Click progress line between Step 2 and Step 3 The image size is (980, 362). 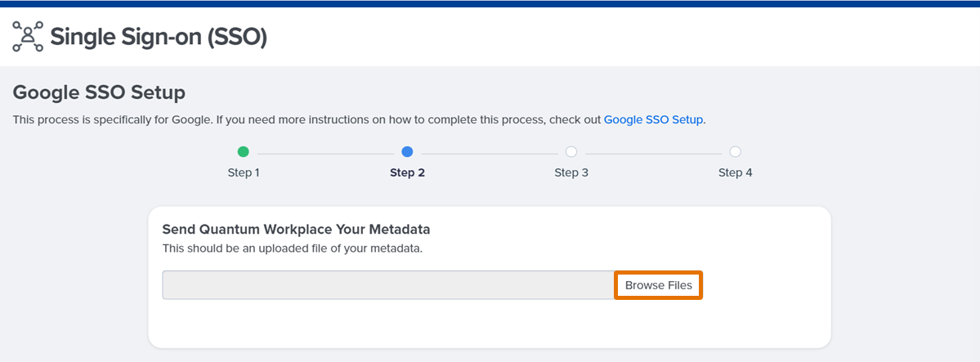point(490,154)
